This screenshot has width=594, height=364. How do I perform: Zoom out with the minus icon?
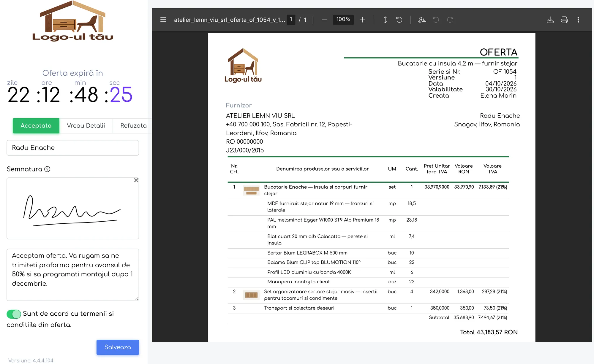click(x=324, y=20)
